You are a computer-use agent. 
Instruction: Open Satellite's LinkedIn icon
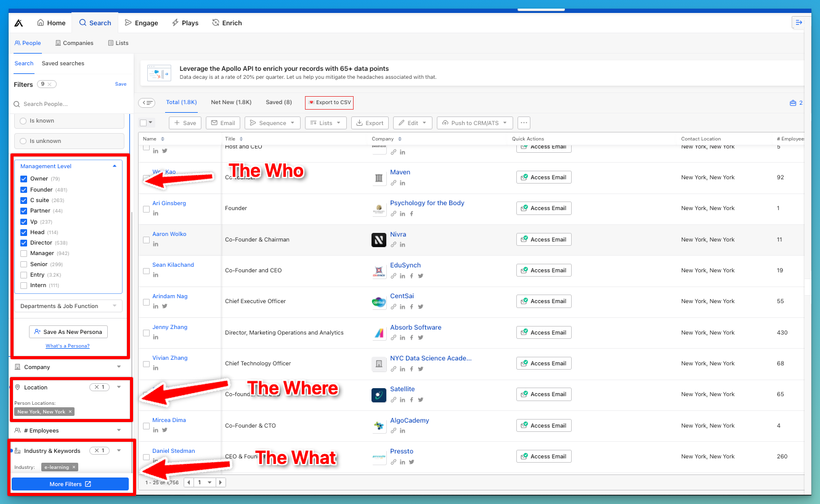click(402, 400)
